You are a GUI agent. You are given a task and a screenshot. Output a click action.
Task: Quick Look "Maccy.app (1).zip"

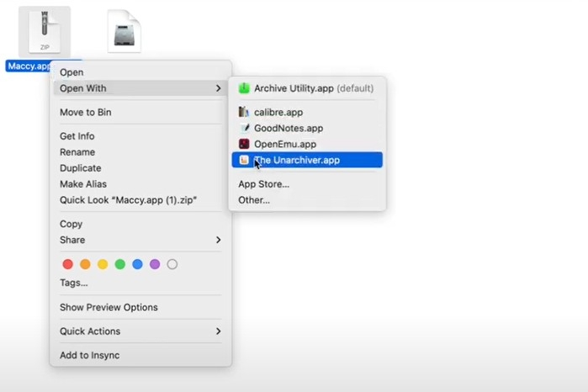point(140,200)
